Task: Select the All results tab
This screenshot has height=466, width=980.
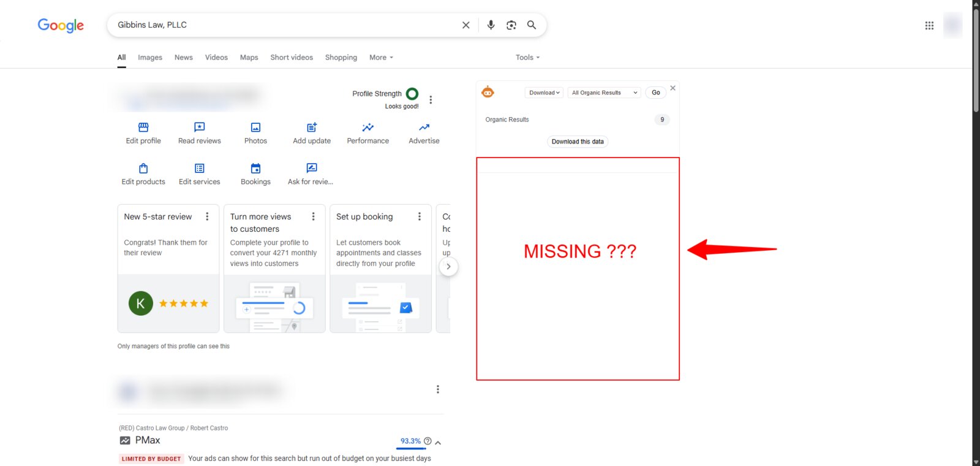Action: click(x=122, y=57)
